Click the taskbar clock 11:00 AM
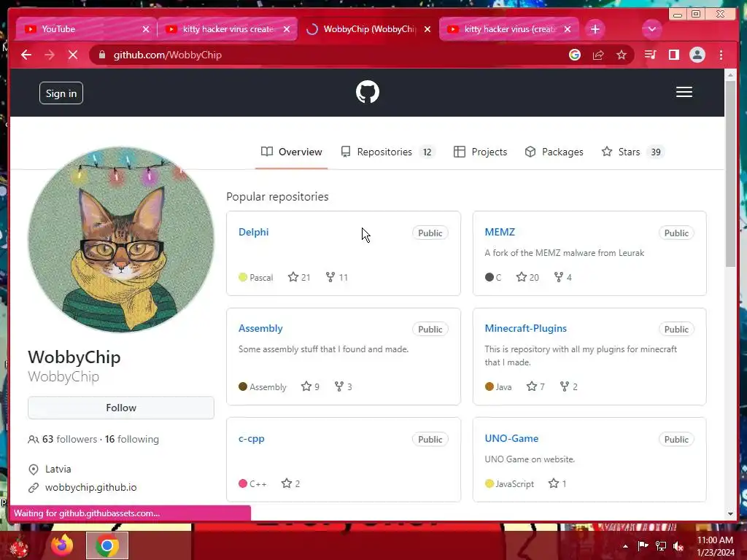This screenshot has height=560, width=747. pos(715,540)
